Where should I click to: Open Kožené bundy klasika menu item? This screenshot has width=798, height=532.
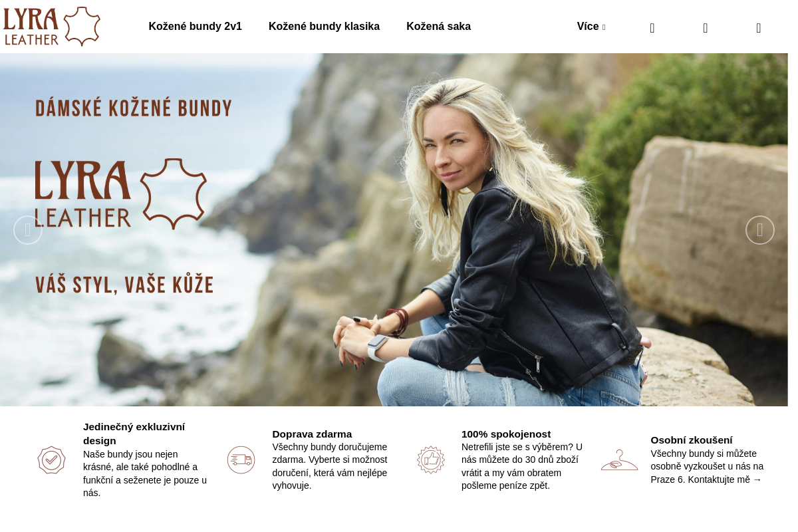click(325, 27)
